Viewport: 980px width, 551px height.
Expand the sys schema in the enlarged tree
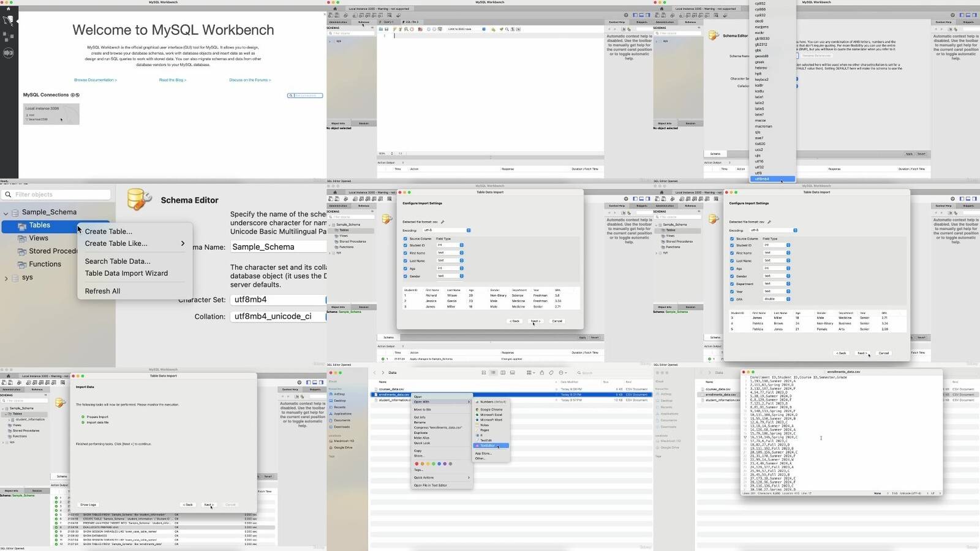(6, 278)
